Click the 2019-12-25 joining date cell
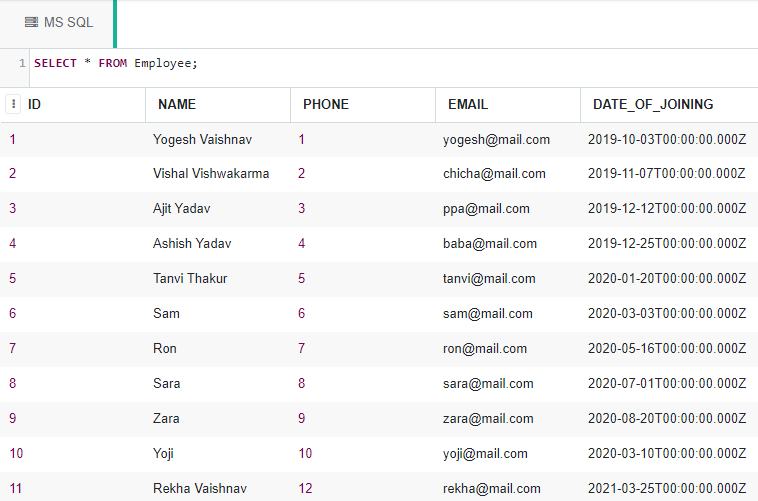 (x=667, y=243)
